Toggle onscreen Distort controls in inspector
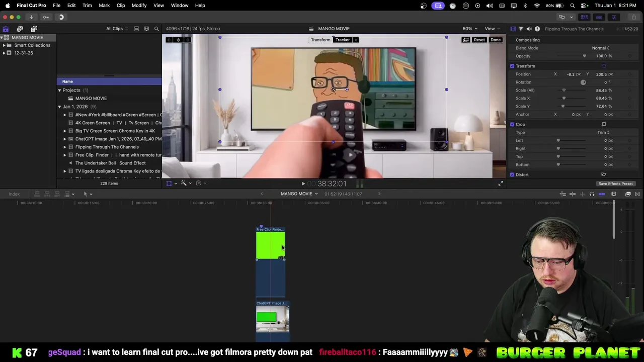 point(604,174)
